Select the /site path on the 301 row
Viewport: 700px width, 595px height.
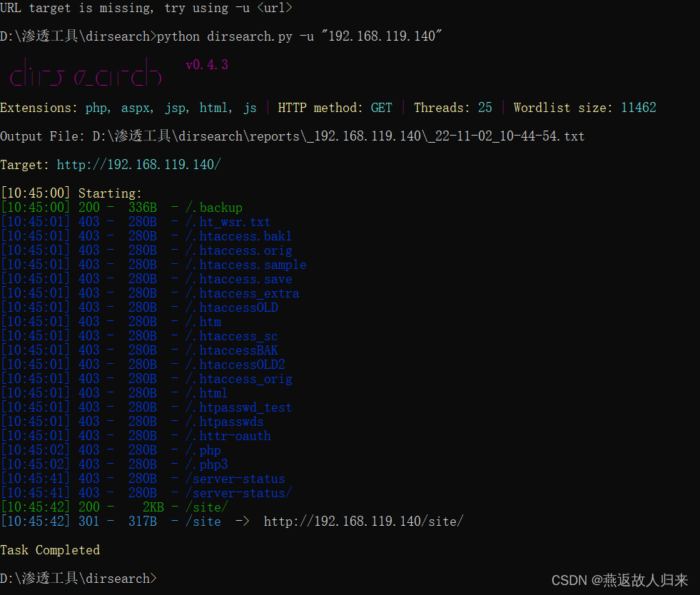coord(203,522)
